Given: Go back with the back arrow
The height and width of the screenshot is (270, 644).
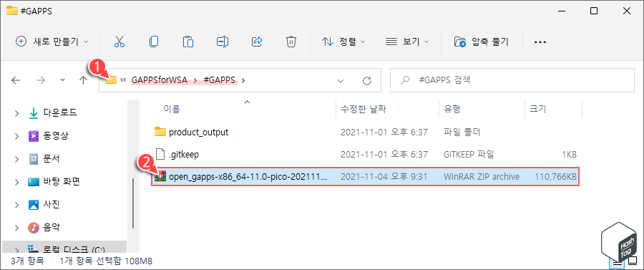Looking at the screenshot, I should coord(16,80).
